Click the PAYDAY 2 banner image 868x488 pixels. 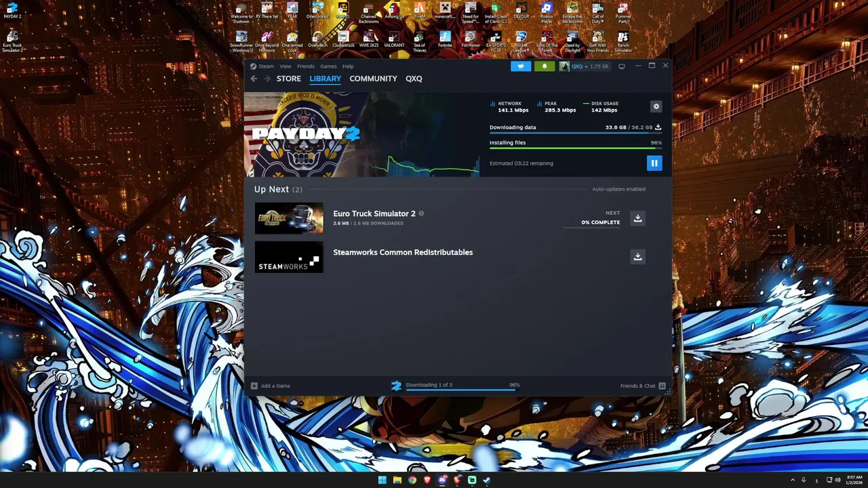pyautogui.click(x=362, y=134)
